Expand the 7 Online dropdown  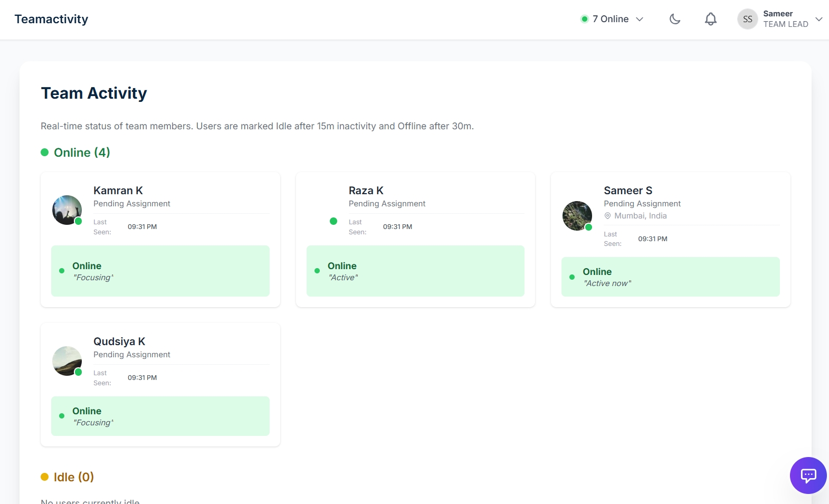point(612,20)
